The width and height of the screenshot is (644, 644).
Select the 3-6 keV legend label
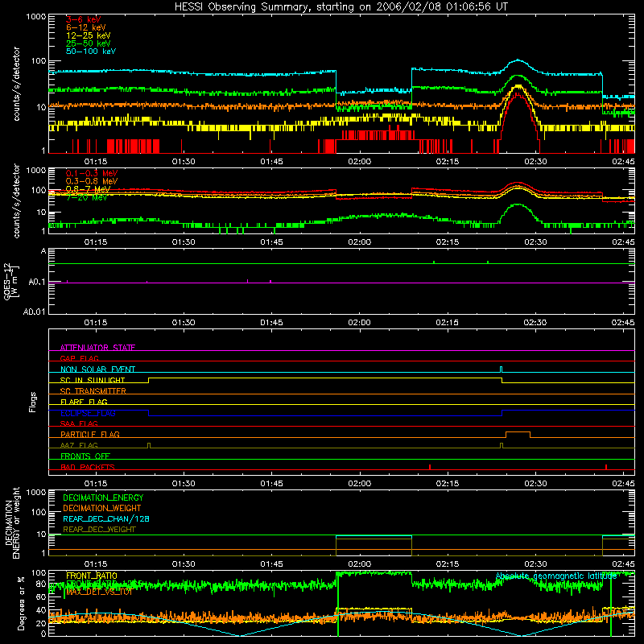[x=84, y=19]
